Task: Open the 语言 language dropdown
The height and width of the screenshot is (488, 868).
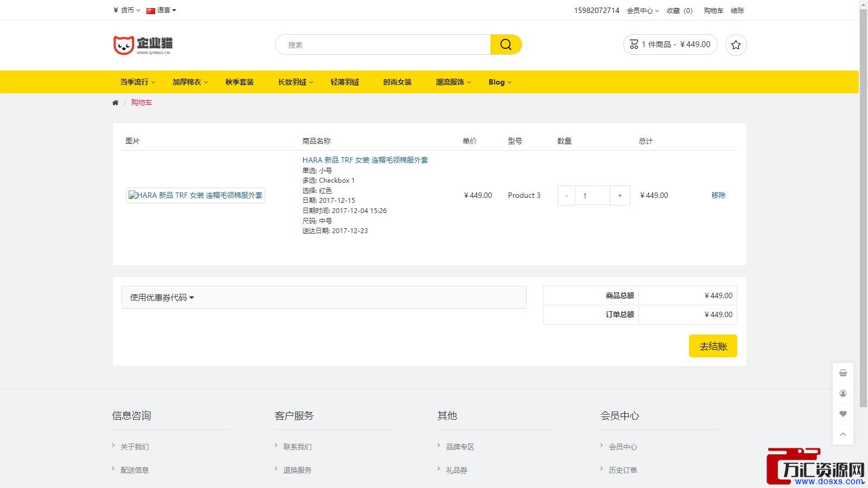Action: (162, 10)
